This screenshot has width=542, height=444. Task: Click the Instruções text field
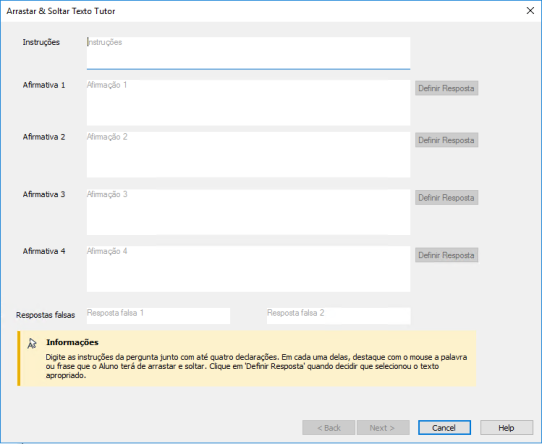(x=248, y=53)
